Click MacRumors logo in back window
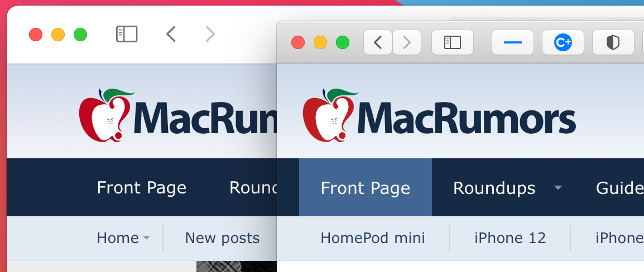This screenshot has height=272, width=644. click(x=178, y=115)
